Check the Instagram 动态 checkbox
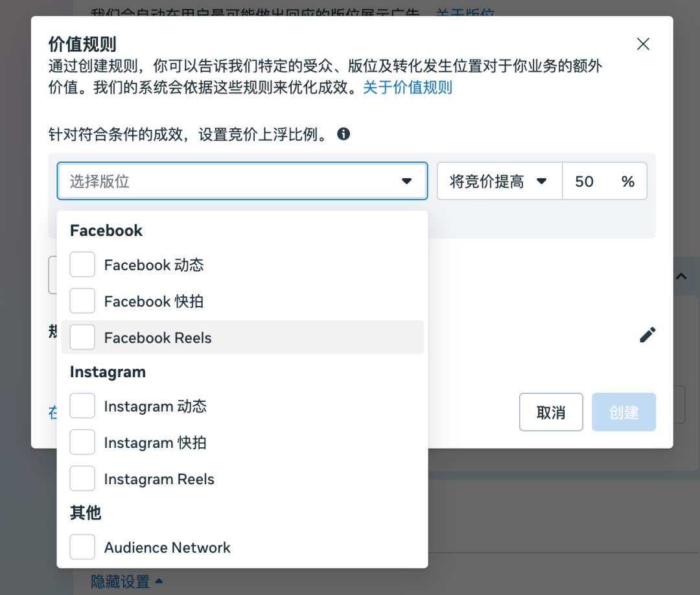Viewport: 700px width, 595px height. (x=82, y=406)
